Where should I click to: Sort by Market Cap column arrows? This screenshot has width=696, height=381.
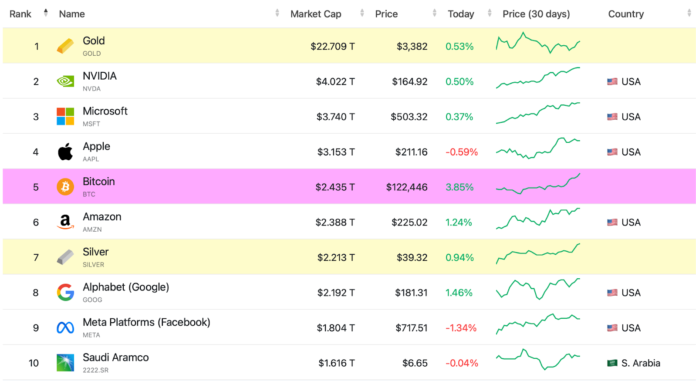[362, 13]
